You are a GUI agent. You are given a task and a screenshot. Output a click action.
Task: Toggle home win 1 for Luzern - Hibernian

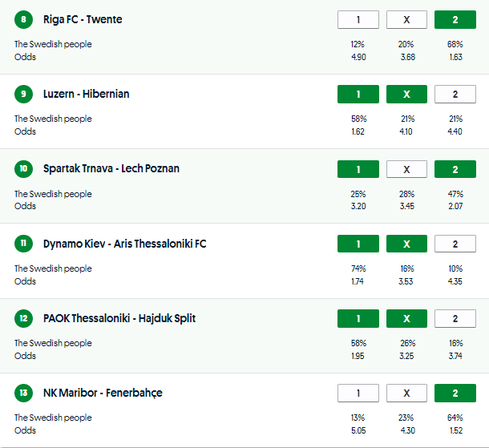pos(358,95)
